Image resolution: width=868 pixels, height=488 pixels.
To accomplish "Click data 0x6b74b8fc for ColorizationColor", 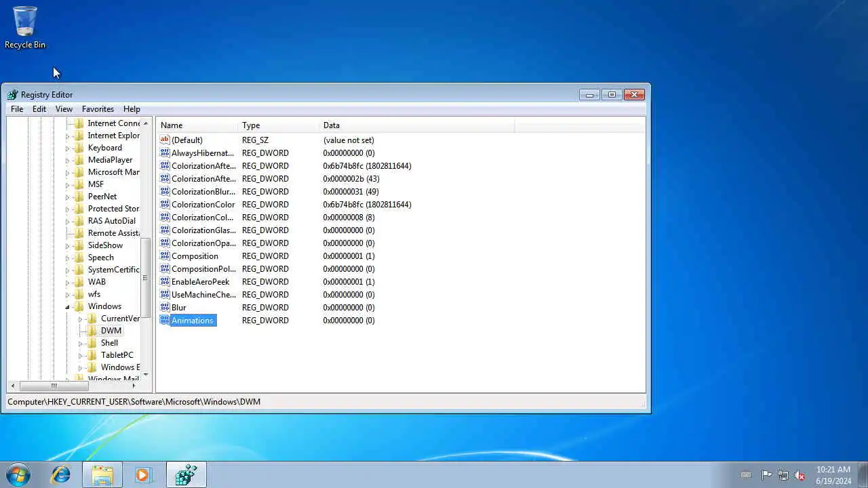I will click(x=367, y=205).
